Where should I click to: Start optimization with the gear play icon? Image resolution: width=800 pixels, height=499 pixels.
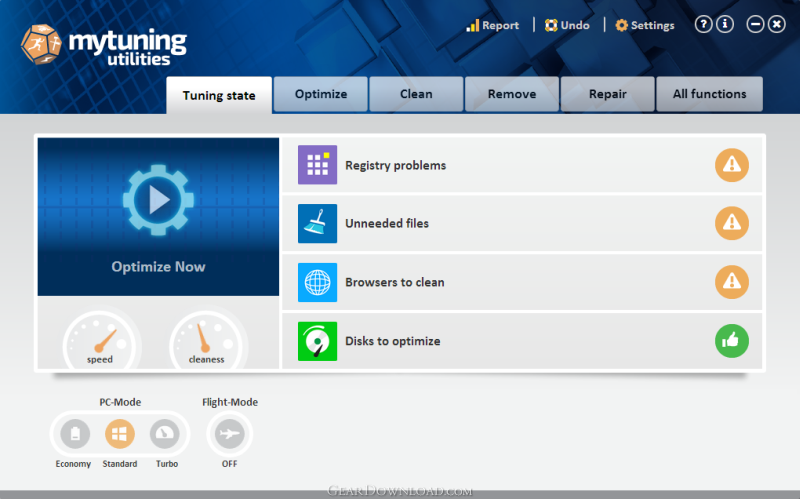click(158, 199)
